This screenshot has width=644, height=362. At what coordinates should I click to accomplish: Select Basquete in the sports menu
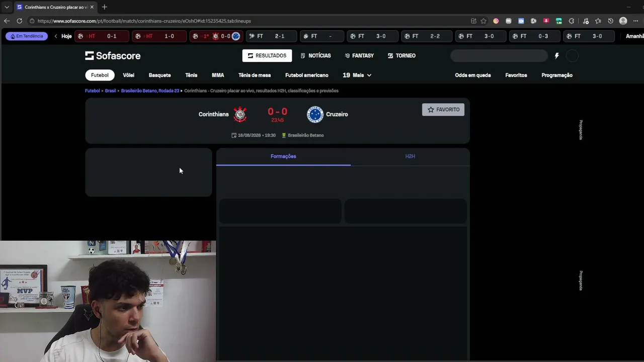click(159, 75)
